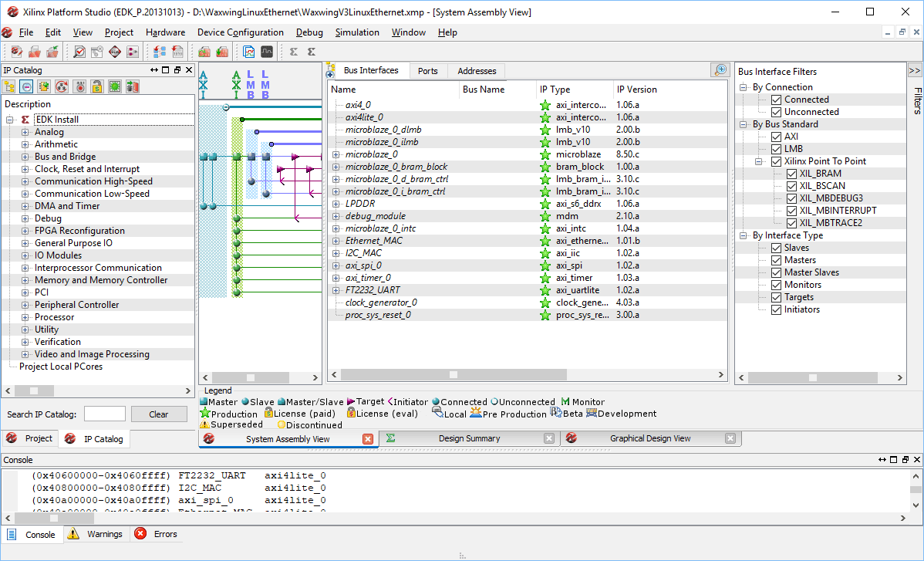Expand the Communication High-Speed category
This screenshot has height=561, width=924.
(25, 181)
